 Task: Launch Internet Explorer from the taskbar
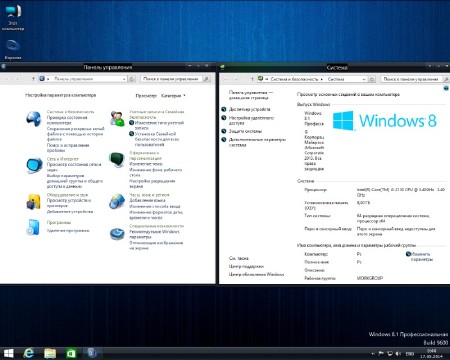[x=29, y=353]
